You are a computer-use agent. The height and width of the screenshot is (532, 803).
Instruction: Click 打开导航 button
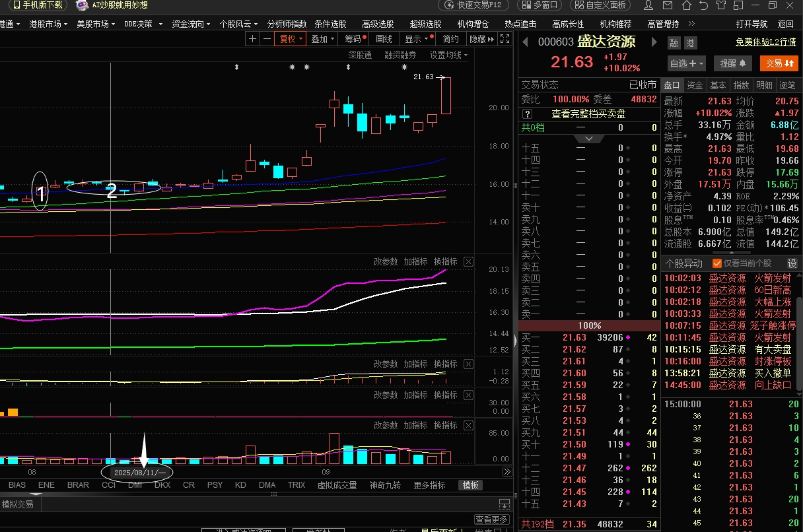click(x=752, y=24)
